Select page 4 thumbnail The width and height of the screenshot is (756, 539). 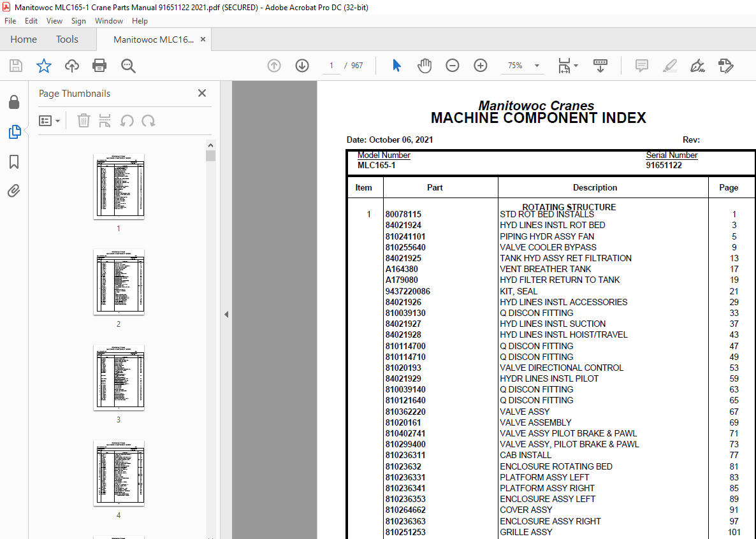point(119,473)
